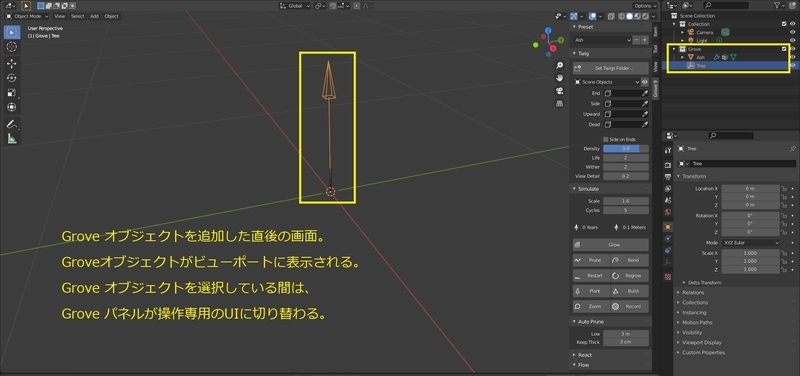Open the Physics properties tab icon
This screenshot has height=376, width=800.
(668, 238)
